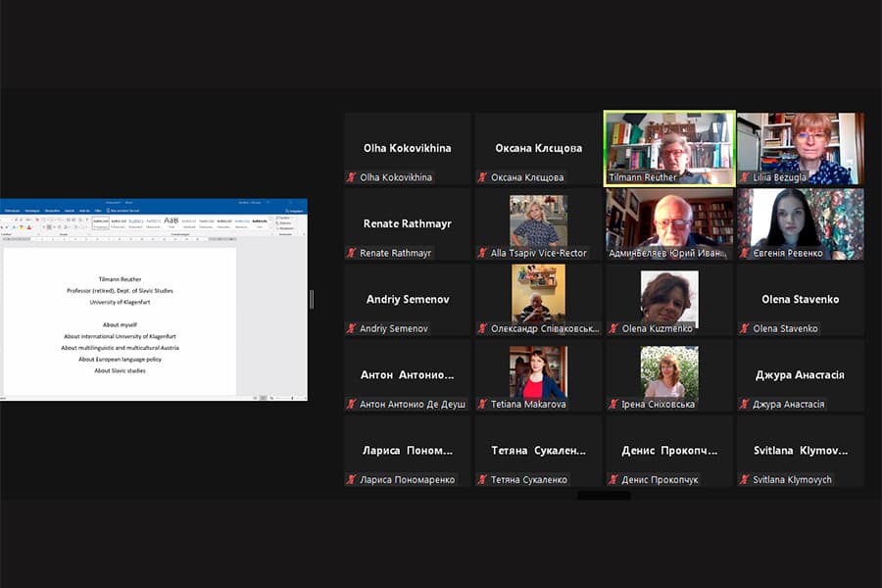Click the Word zoom slider in the status bar
The width and height of the screenshot is (882, 588).
(x=283, y=398)
